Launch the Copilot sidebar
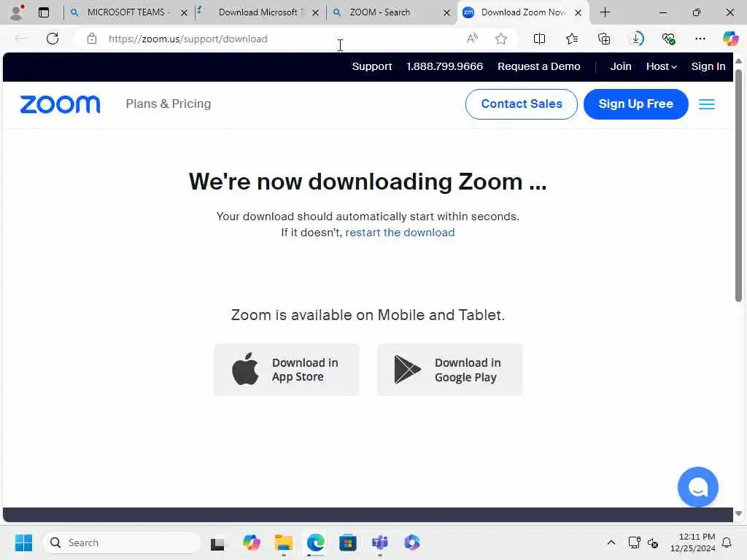747x560 pixels. tap(730, 39)
